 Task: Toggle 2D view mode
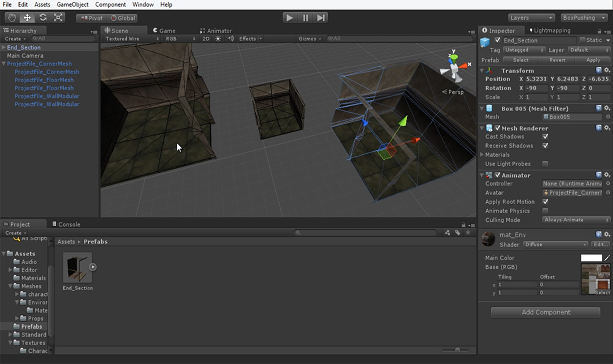206,38
